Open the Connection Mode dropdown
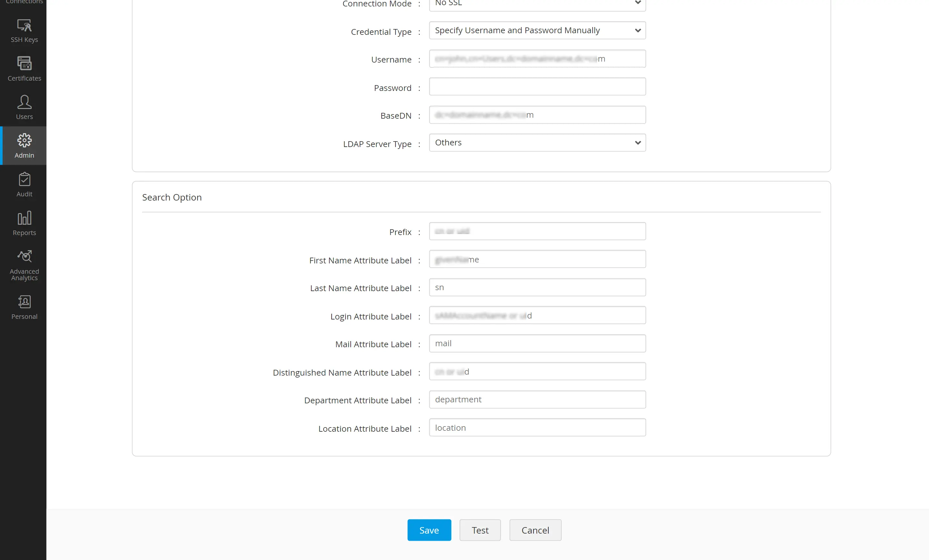 point(537,4)
